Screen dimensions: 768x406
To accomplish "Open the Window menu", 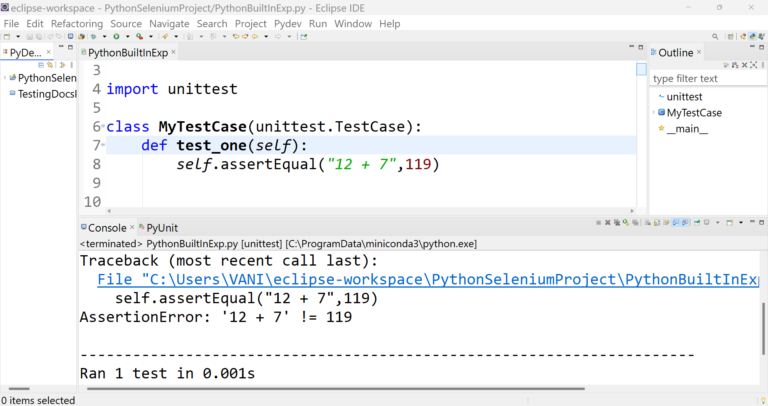I will click(353, 24).
